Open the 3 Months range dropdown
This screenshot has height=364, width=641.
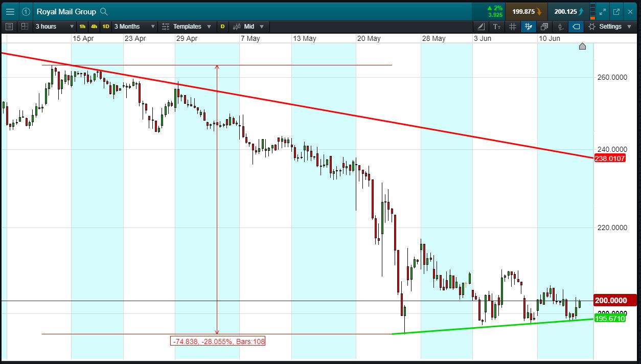[x=135, y=27]
